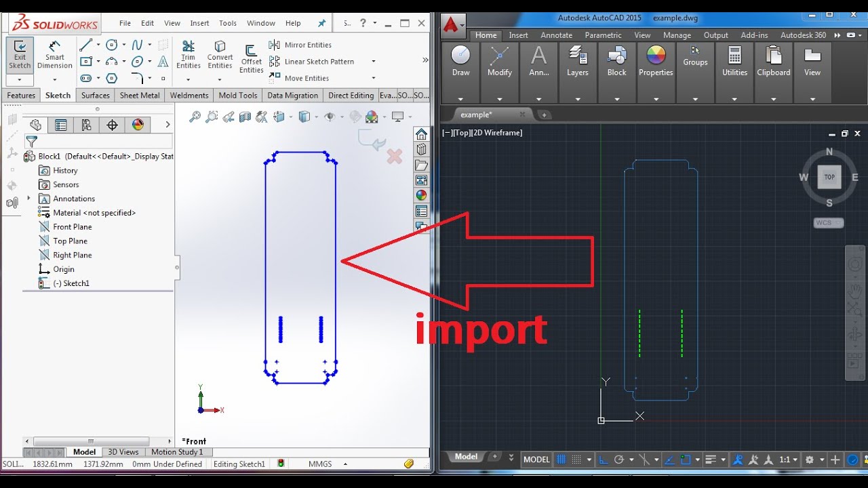Open the Linear Sketch Pattern dropdown arrow
Image resolution: width=868 pixels, height=488 pixels.
(373, 62)
